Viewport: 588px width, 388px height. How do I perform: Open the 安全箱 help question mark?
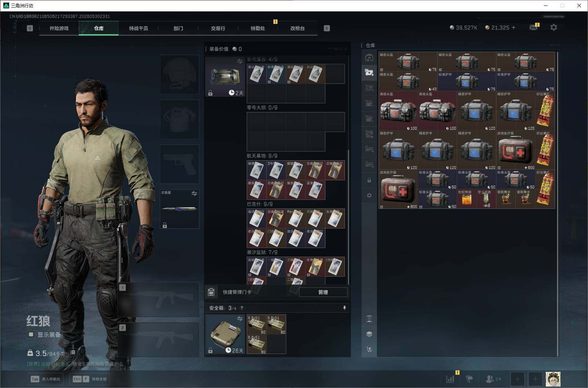pyautogui.click(x=242, y=308)
